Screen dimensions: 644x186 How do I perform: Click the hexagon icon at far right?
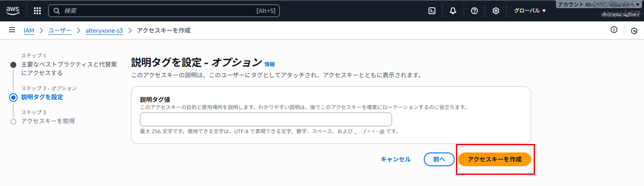pos(634,30)
